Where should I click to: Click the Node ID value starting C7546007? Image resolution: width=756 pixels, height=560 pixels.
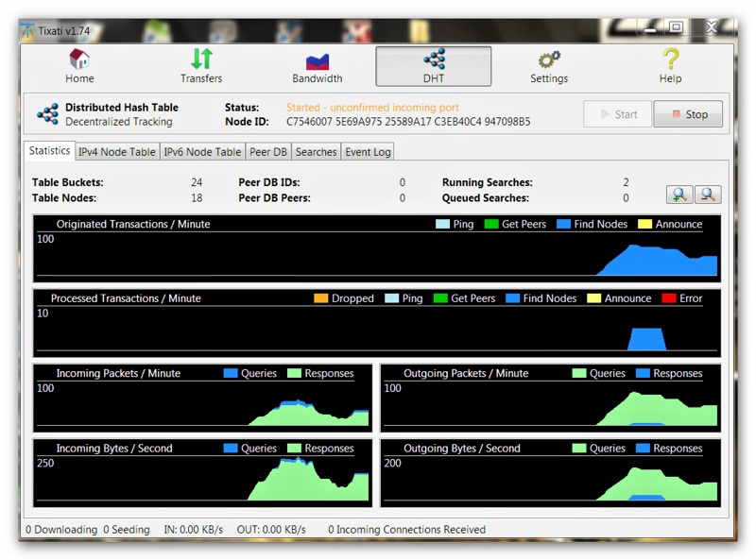pos(408,122)
